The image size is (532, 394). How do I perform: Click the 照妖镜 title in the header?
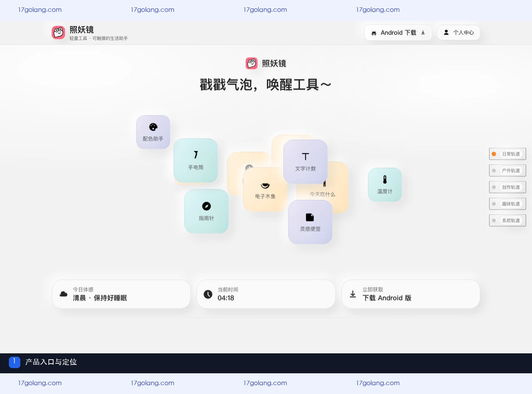[x=82, y=30]
